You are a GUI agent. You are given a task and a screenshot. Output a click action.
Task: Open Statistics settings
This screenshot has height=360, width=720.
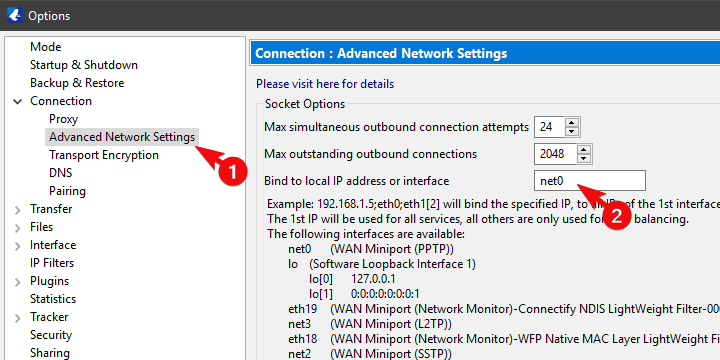(x=53, y=299)
